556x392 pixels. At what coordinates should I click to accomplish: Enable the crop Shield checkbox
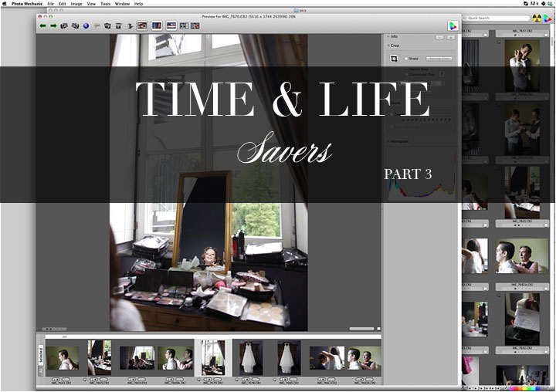tap(406, 59)
